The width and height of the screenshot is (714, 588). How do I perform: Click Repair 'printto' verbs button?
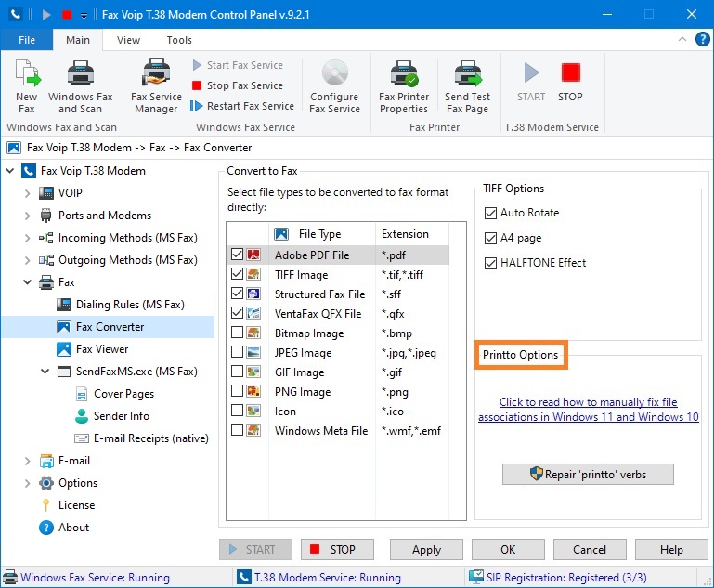tap(588, 475)
